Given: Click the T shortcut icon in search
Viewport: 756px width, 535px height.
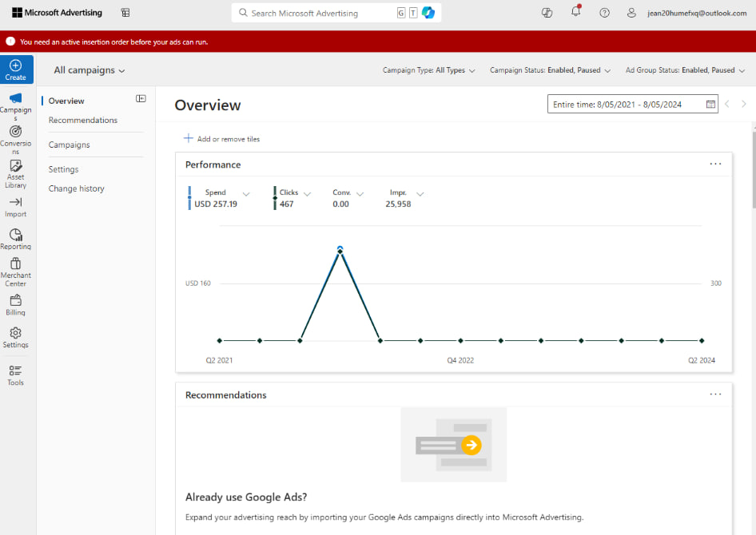Looking at the screenshot, I should click(x=413, y=13).
